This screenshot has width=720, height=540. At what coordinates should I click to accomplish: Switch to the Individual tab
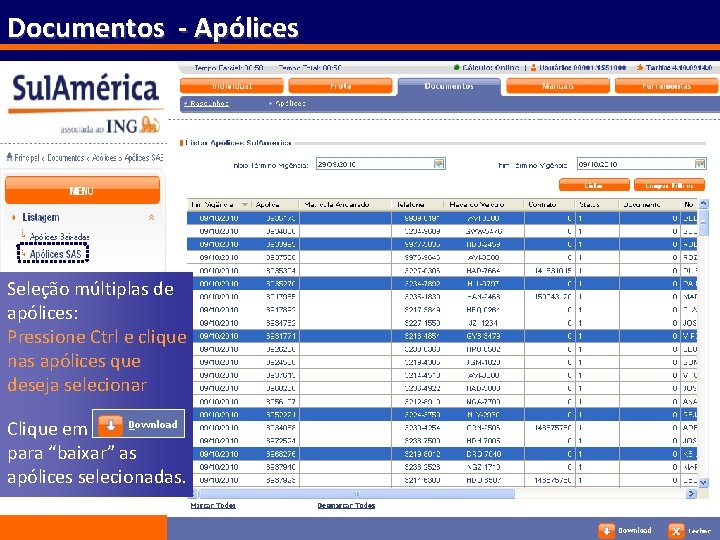(x=231, y=86)
